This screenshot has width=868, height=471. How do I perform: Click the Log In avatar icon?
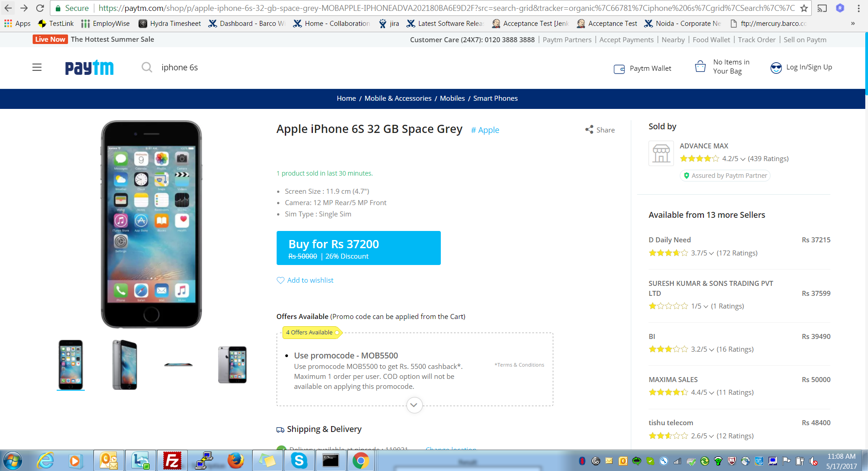[776, 68]
